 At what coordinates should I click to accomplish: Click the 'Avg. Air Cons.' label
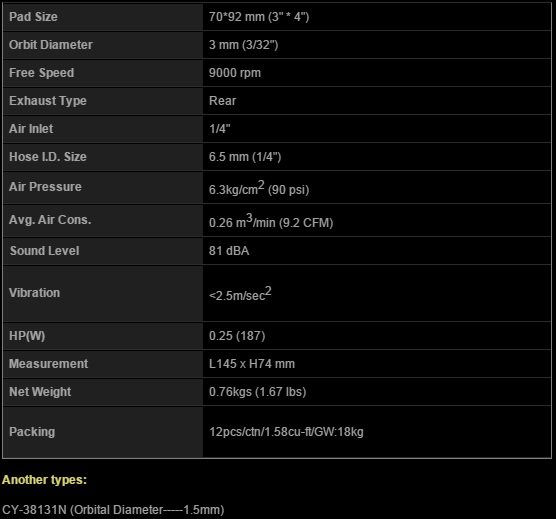click(50, 220)
